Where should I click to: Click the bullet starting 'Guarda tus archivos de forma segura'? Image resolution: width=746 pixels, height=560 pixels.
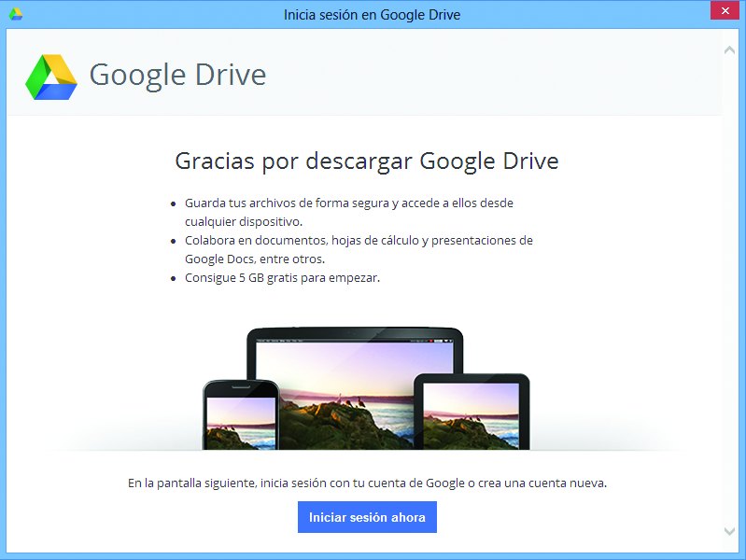coord(349,212)
